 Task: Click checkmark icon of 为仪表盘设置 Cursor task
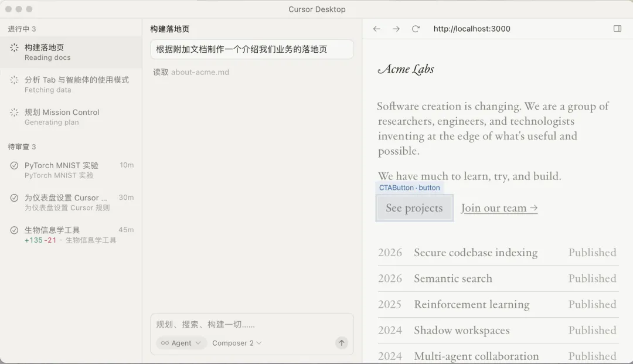(14, 198)
